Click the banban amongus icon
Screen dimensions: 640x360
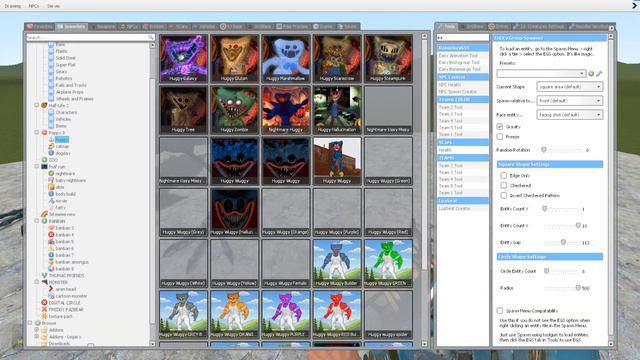(51, 262)
